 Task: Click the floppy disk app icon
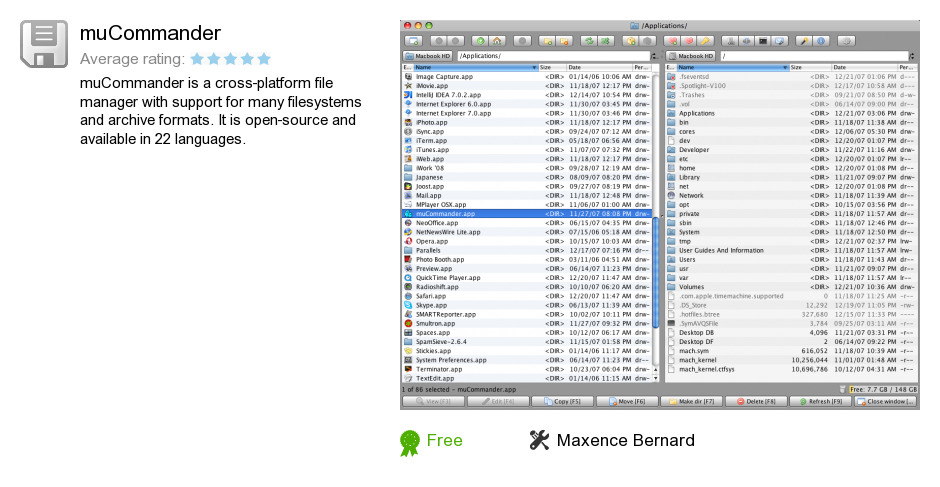pyautogui.click(x=44, y=44)
